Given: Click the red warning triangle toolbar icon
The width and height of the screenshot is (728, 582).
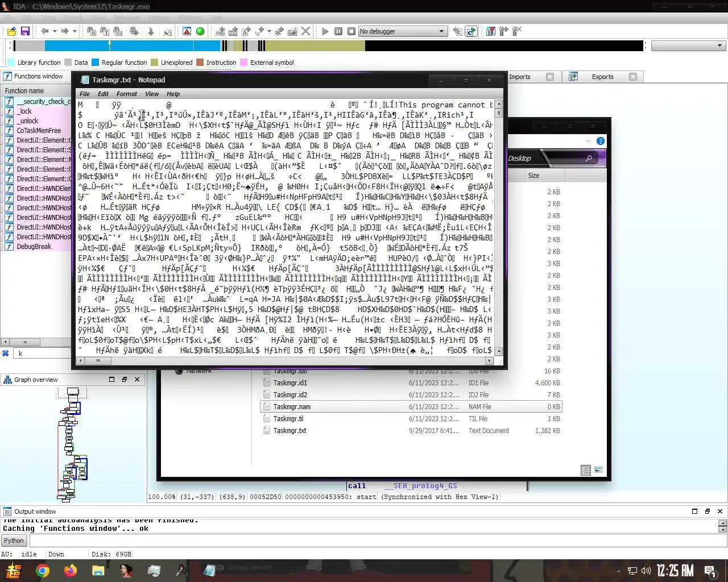Looking at the screenshot, I should coord(187,31).
